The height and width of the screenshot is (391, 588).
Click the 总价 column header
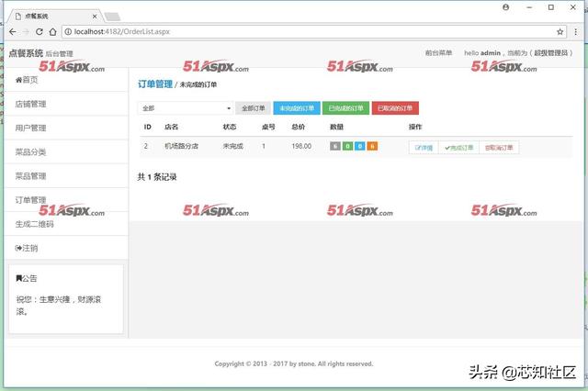coord(299,127)
